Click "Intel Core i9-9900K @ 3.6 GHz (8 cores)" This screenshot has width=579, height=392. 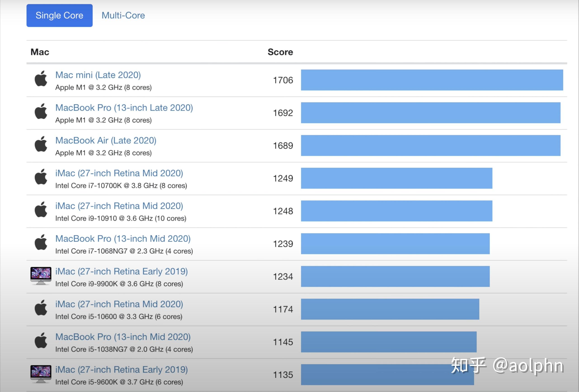(x=119, y=284)
